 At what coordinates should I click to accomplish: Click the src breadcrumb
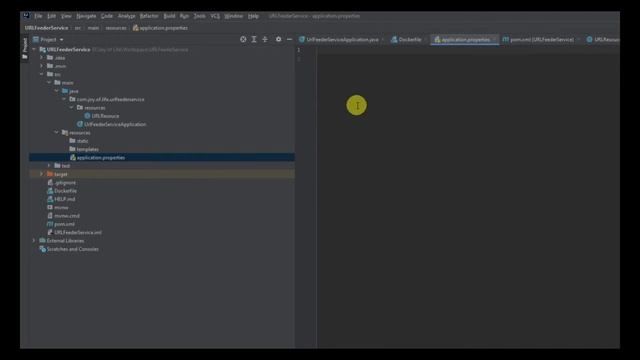78,28
